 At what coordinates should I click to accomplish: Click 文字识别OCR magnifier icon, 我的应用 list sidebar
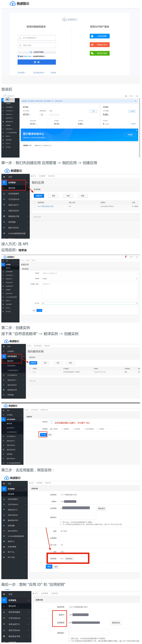(x=4, y=199)
